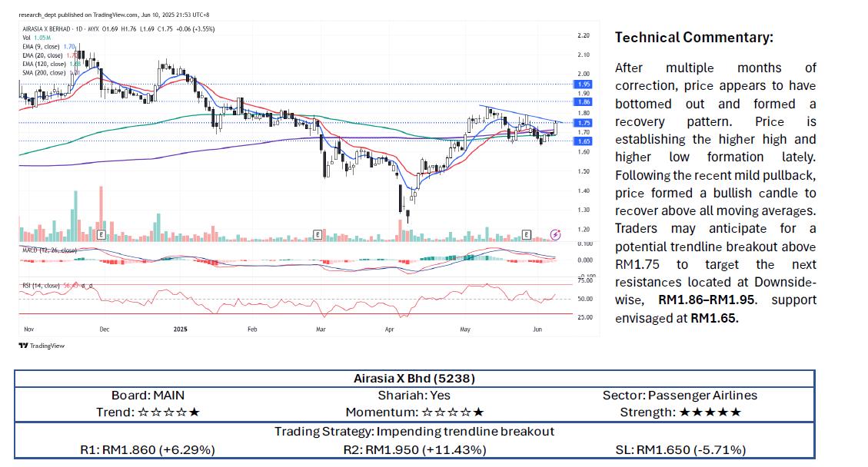
Task: Click the research_dept published on TradingView.com header
Action: 114,15
